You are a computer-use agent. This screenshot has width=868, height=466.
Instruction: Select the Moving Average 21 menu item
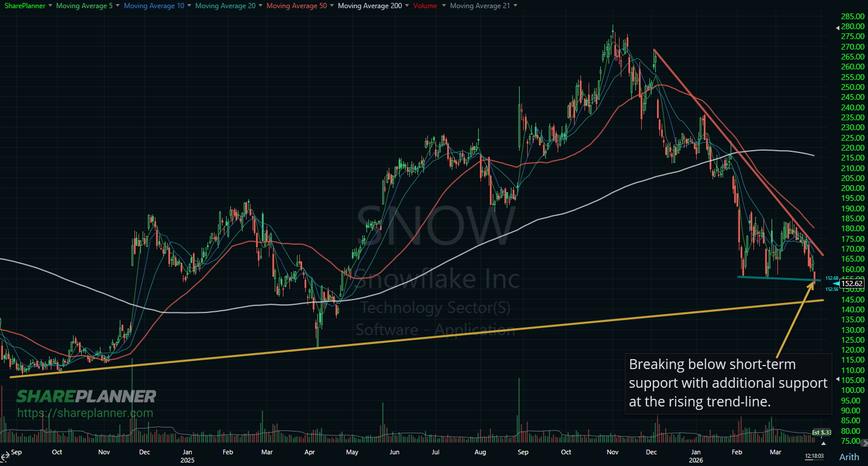click(x=480, y=6)
